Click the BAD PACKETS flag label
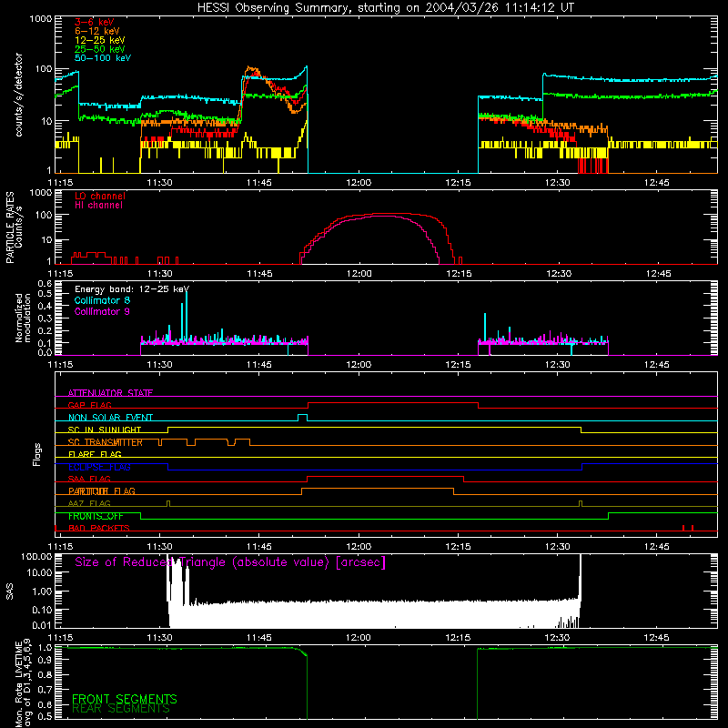Screen dimensions: 728x728 99,528
